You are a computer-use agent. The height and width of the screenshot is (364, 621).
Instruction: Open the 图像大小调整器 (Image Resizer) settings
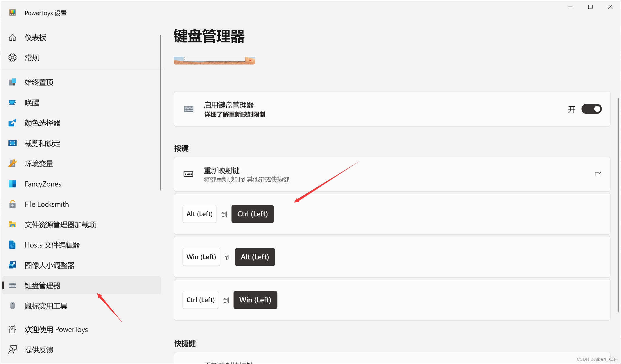(50, 265)
